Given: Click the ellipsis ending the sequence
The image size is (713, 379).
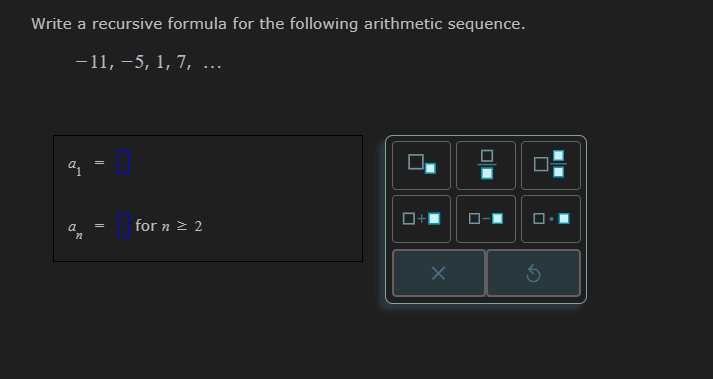Looking at the screenshot, I should pyautogui.click(x=212, y=66).
